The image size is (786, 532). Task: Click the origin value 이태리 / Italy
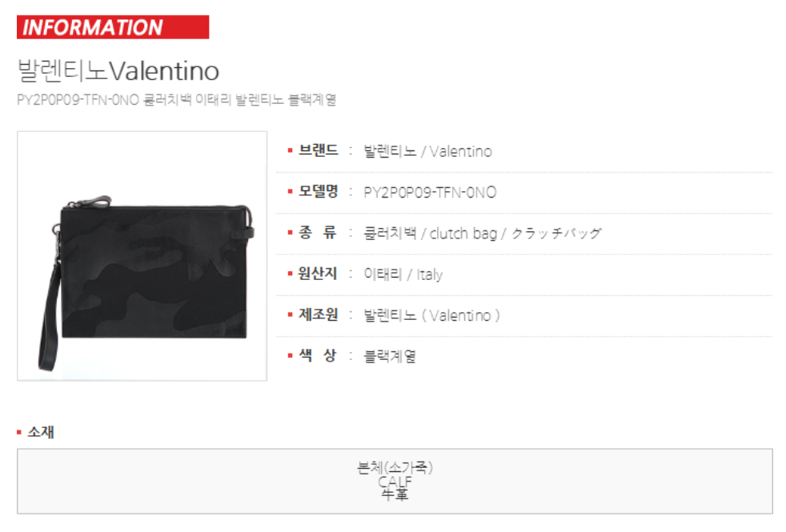[403, 274]
